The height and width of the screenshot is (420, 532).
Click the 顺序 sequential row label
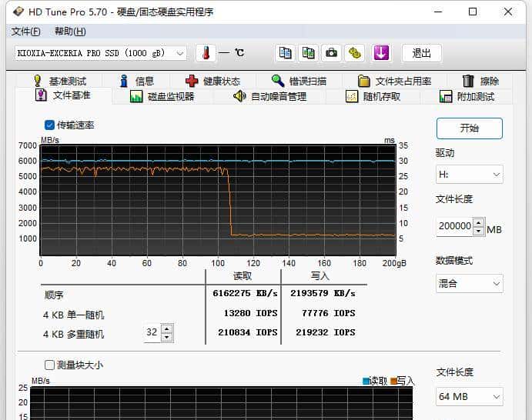tap(54, 295)
